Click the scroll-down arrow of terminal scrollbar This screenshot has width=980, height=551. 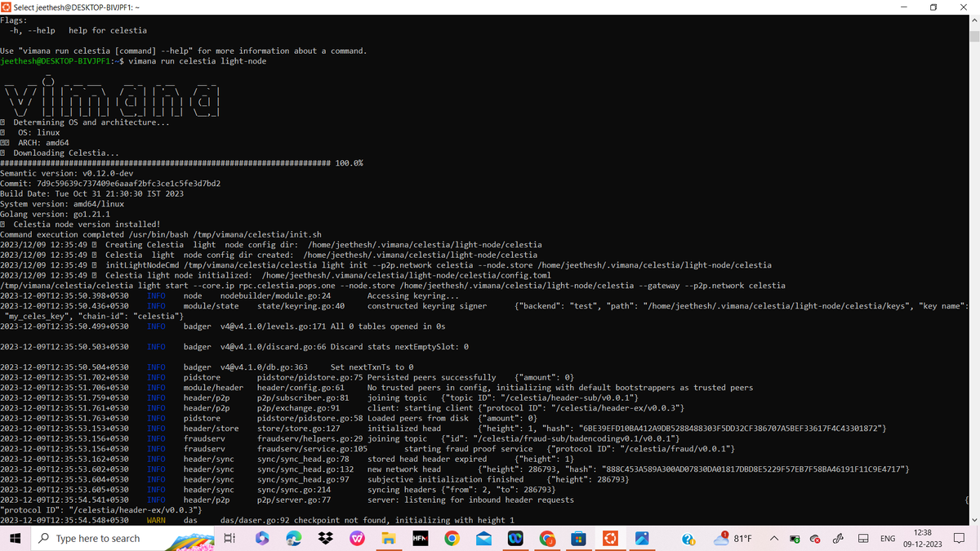point(973,519)
